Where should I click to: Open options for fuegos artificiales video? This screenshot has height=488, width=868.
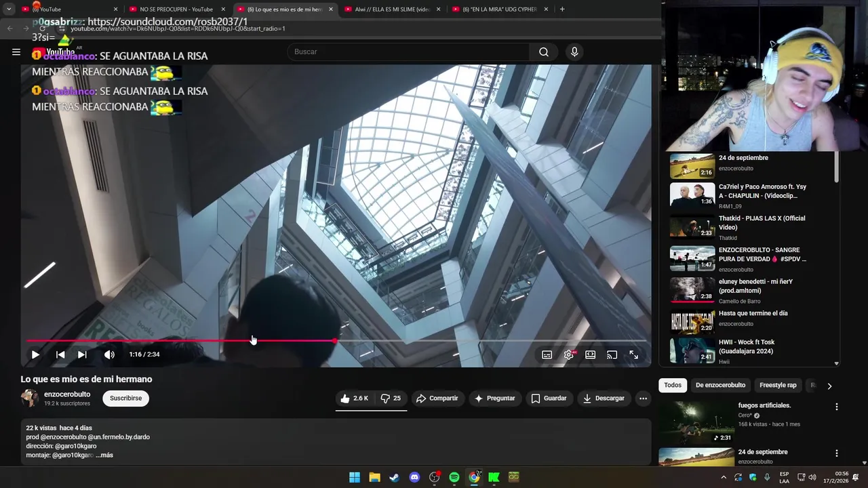[x=836, y=407]
